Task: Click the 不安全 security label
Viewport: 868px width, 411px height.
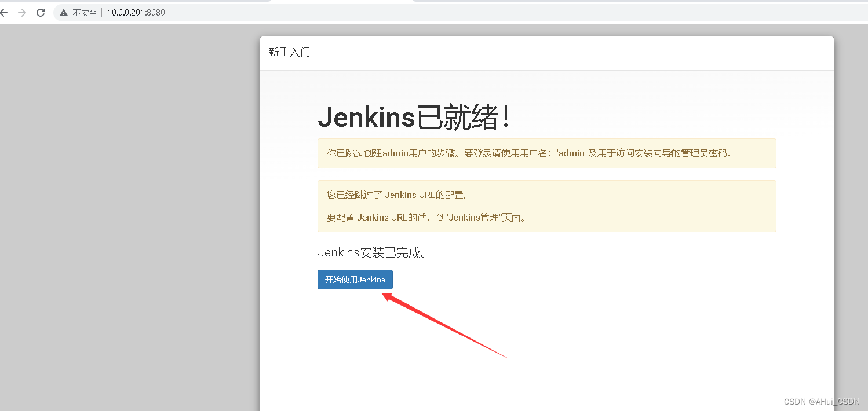Action: click(x=85, y=13)
